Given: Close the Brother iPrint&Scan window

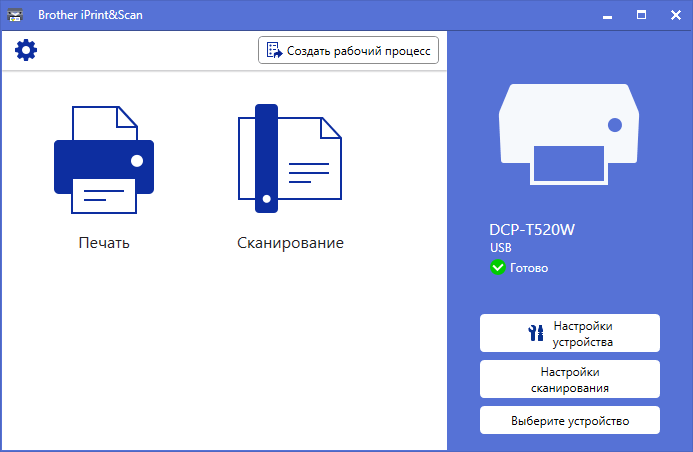Looking at the screenshot, I should [x=676, y=15].
